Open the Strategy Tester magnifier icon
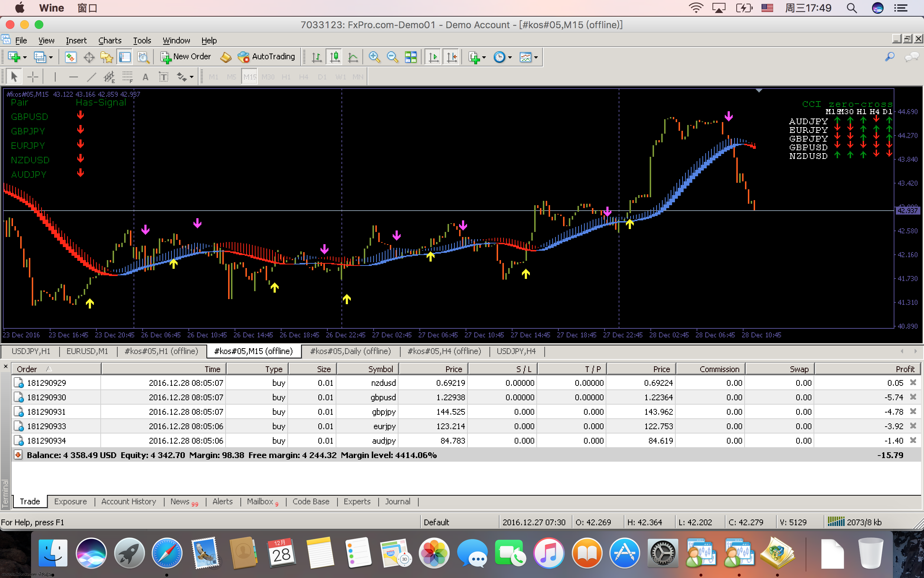924x578 pixels. point(143,57)
